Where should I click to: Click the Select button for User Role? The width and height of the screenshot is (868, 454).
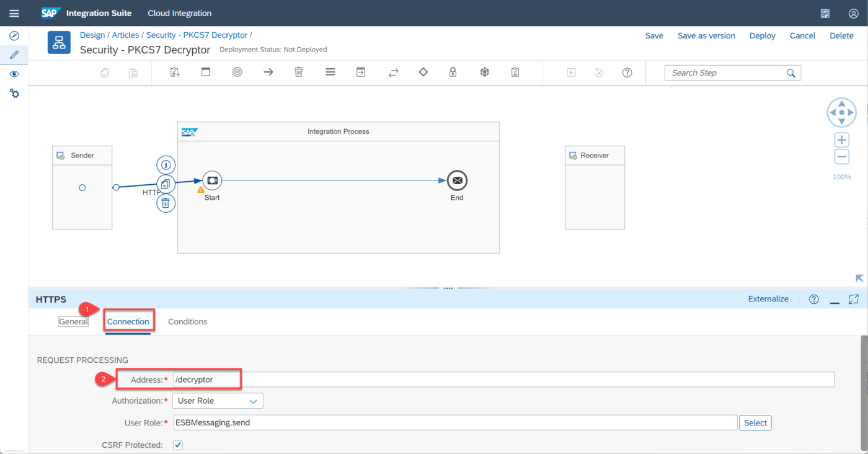(755, 422)
